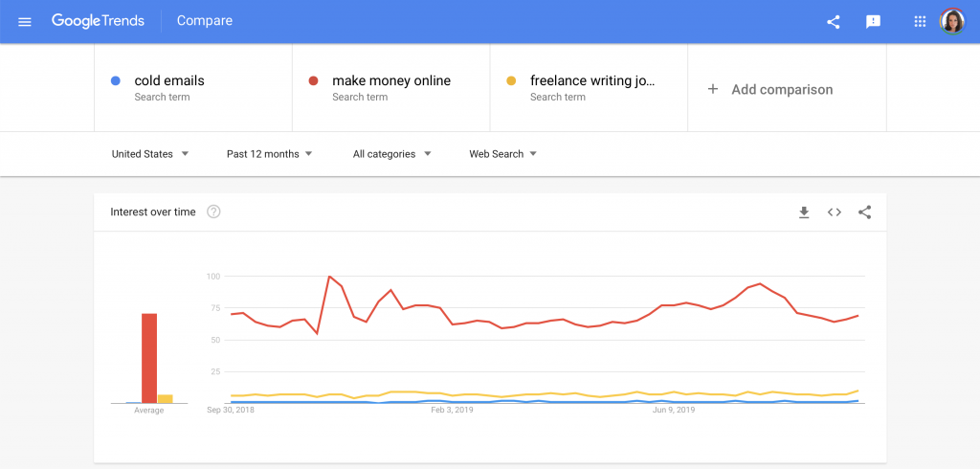Click the plus icon for comparison
This screenshot has height=469, width=980.
(712, 89)
